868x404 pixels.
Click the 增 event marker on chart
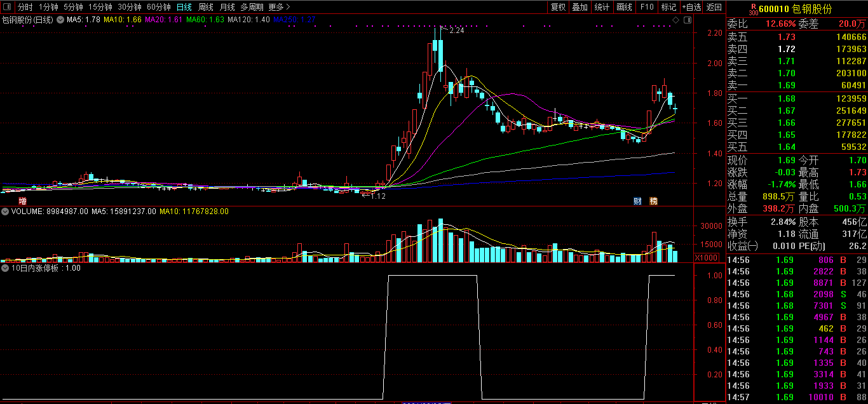pyautogui.click(x=23, y=201)
